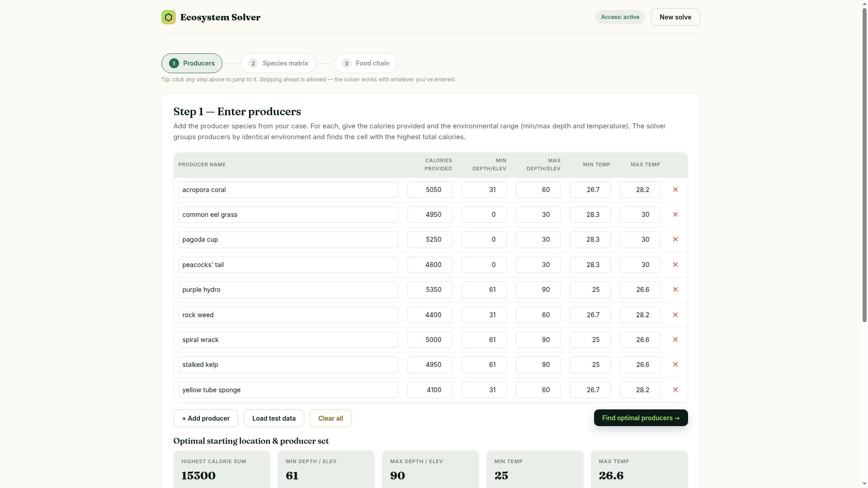Image resolution: width=868 pixels, height=488 pixels.
Task: Edit rock weed name field
Action: [288, 315]
